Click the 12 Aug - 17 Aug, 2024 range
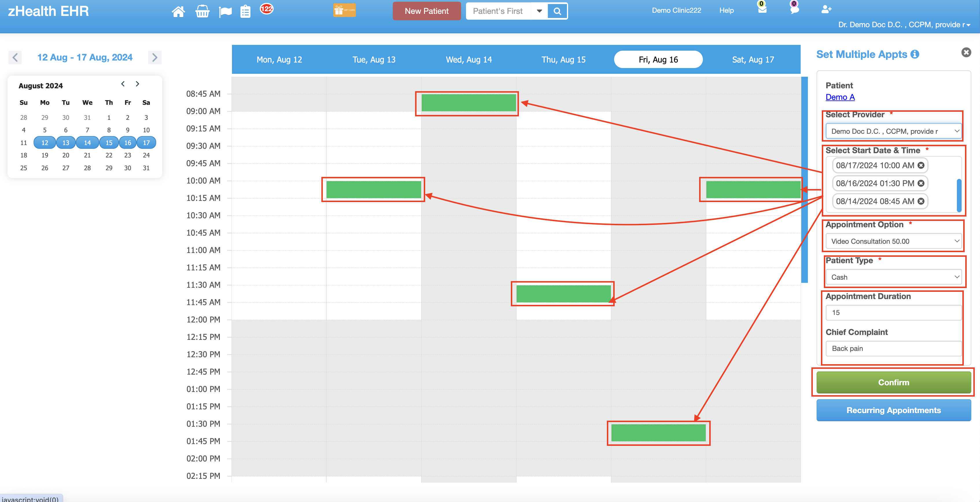Viewport: 980px width, 502px height. pyautogui.click(x=85, y=58)
